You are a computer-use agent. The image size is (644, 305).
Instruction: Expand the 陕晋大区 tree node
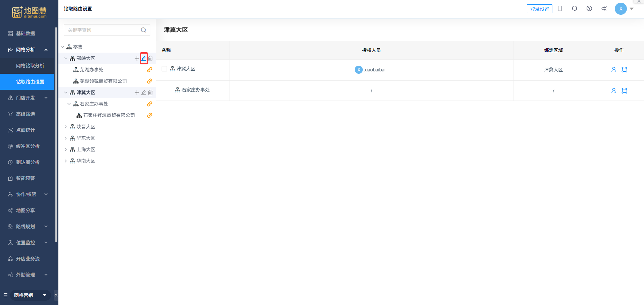click(66, 127)
